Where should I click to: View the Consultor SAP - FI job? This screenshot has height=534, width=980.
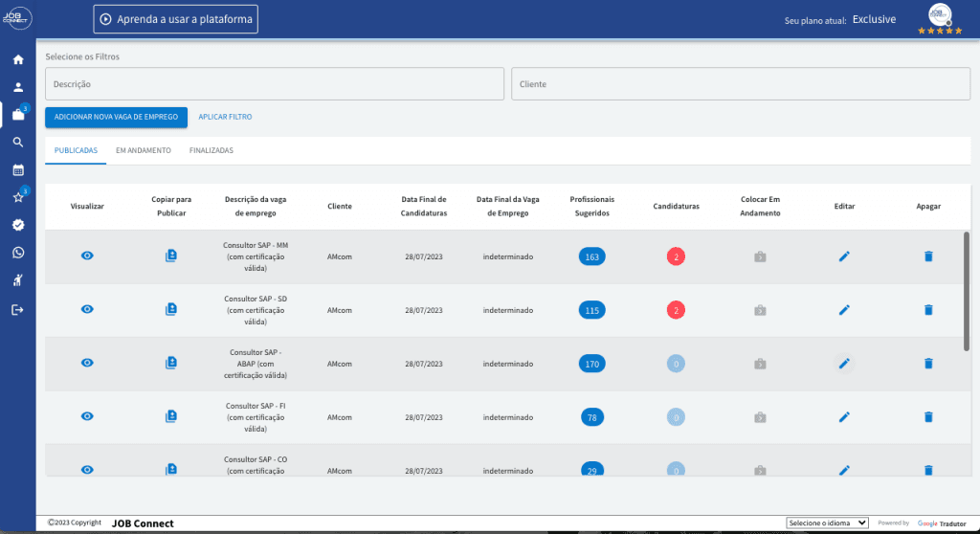coord(87,416)
